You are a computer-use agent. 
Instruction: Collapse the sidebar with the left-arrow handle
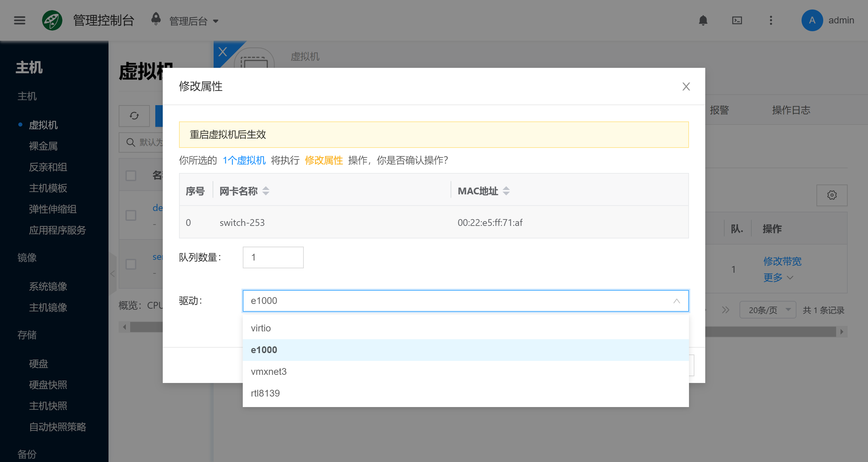(113, 274)
